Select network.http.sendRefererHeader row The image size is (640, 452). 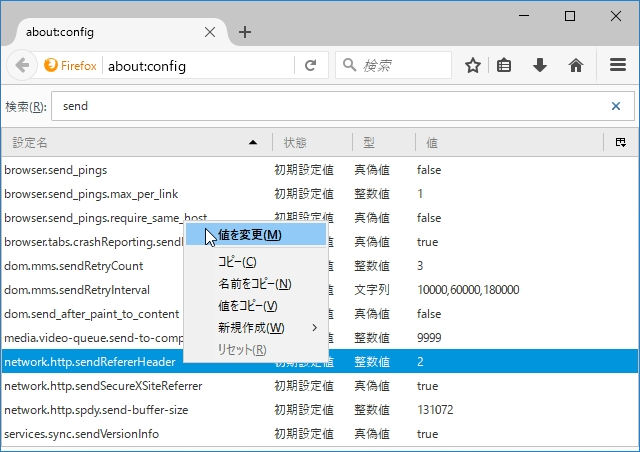[320, 362]
